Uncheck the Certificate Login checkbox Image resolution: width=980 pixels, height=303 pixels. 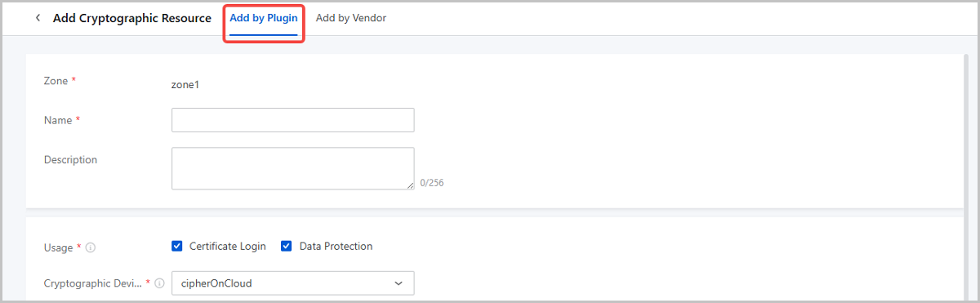coord(177,246)
